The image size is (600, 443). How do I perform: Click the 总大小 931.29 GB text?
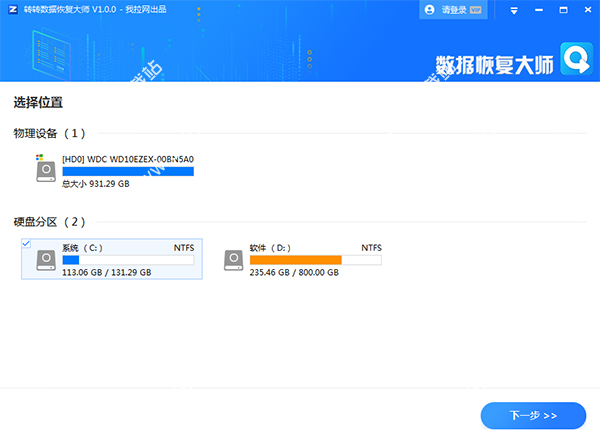click(x=96, y=184)
